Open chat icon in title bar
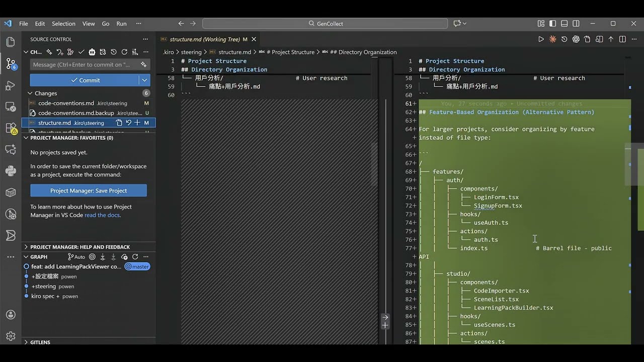Viewport: 644px width, 362px height. 457,24
